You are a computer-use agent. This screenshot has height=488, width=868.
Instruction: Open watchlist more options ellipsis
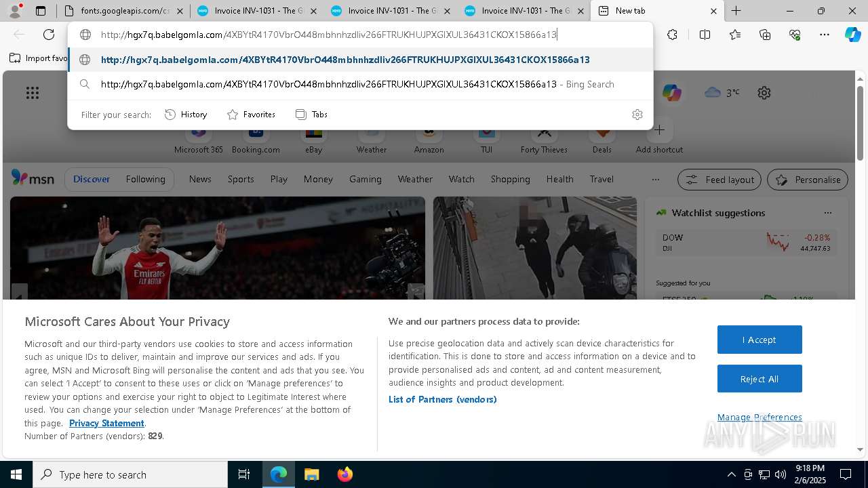[x=827, y=213]
